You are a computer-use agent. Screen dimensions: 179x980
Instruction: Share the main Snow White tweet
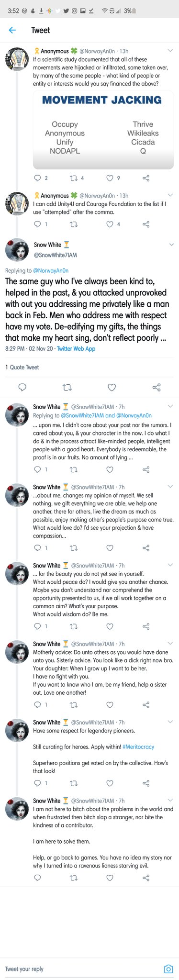click(157, 387)
